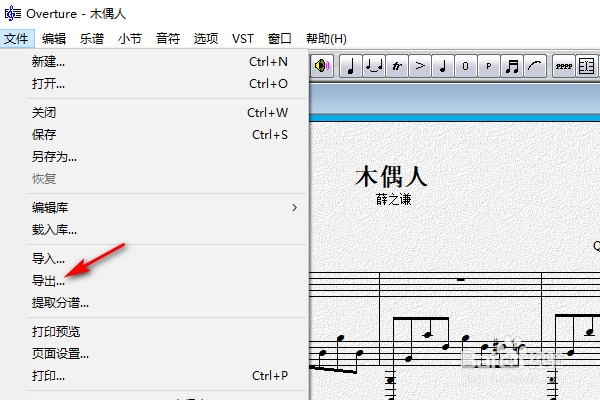
Task: Choose 导入... menu entry
Action: pos(168,259)
